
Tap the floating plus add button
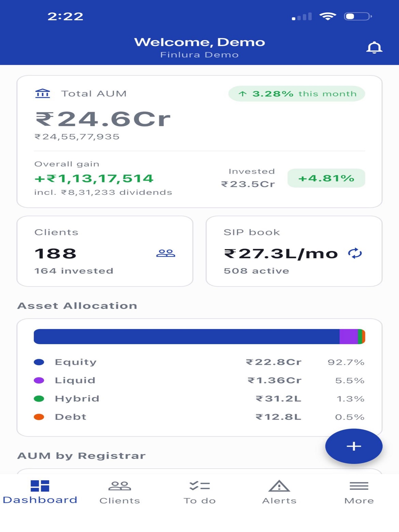pyautogui.click(x=354, y=446)
